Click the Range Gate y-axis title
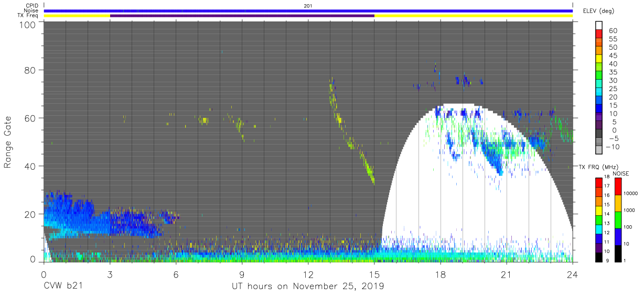 tap(8, 142)
